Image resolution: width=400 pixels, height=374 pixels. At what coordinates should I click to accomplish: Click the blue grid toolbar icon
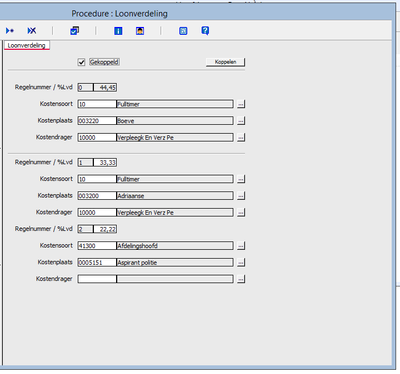[x=183, y=31]
